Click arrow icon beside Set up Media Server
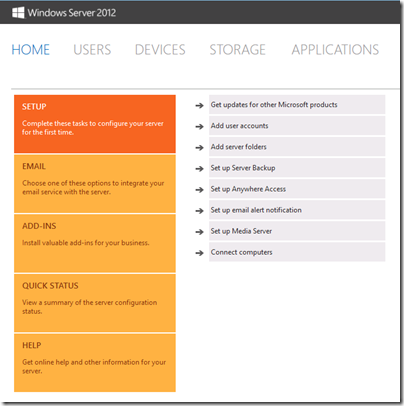 pyautogui.click(x=199, y=232)
